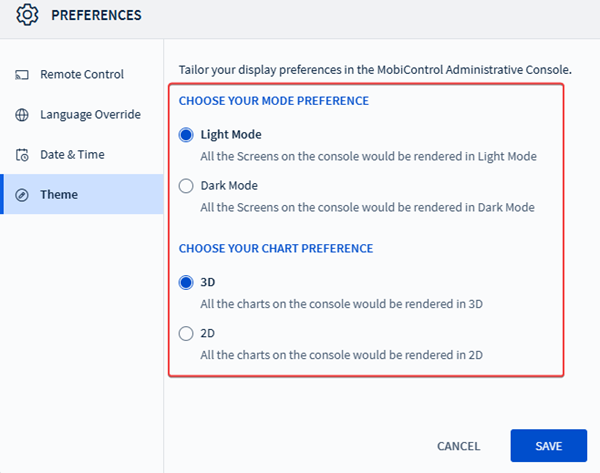Select the Light Mode radio button
Image resolution: width=600 pixels, height=473 pixels.
(185, 134)
